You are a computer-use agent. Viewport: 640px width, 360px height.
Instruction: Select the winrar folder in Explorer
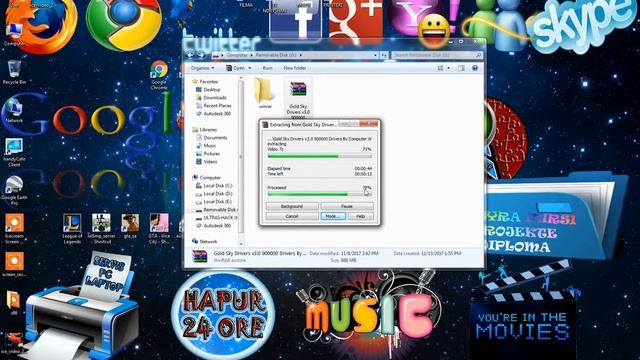pos(264,93)
